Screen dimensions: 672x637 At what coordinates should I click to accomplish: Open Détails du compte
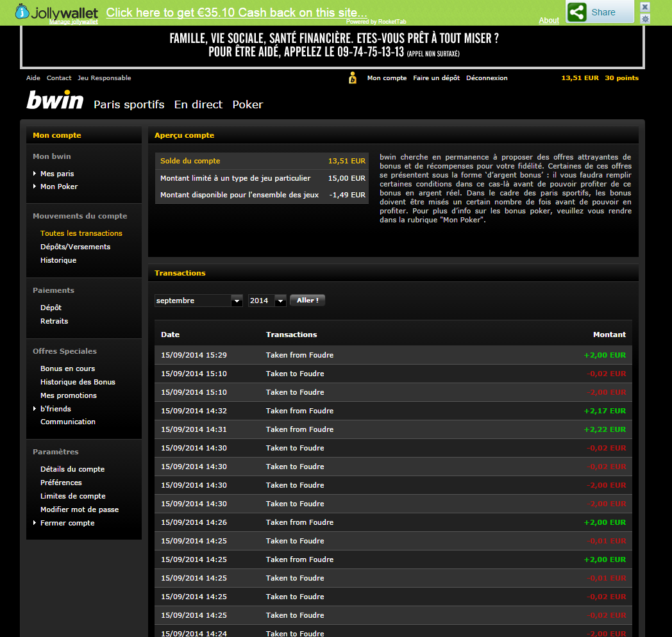[x=72, y=469]
